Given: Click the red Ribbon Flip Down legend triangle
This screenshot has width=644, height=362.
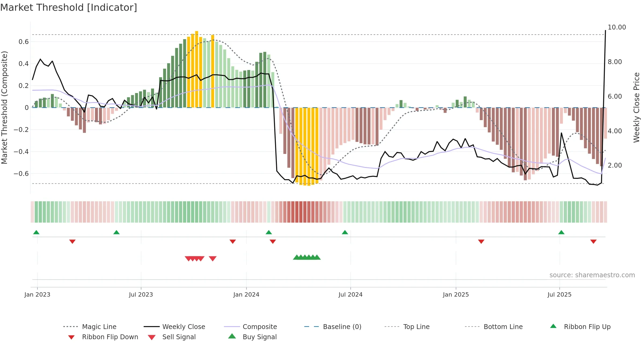Looking at the screenshot, I should coord(71,337).
